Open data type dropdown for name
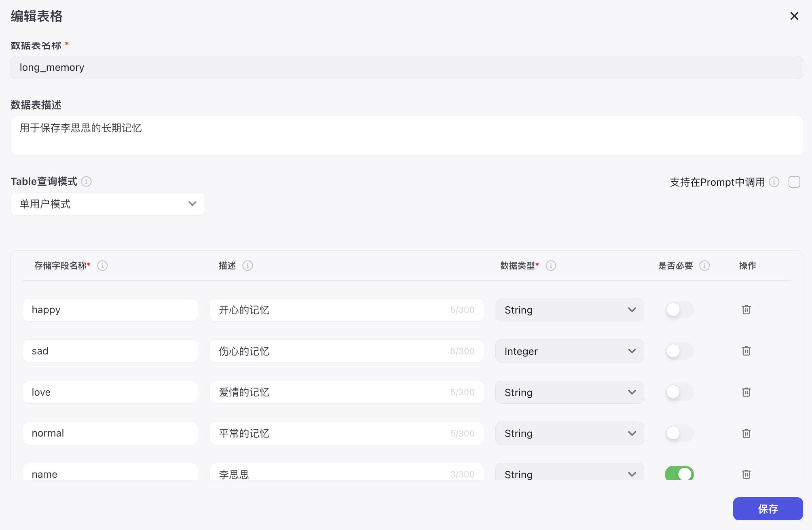 [x=570, y=473]
